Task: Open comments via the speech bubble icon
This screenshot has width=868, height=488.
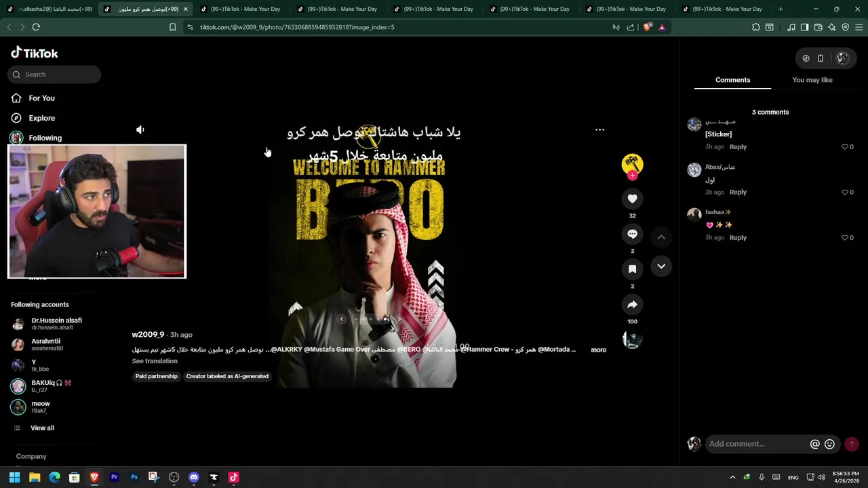Action: click(x=632, y=234)
